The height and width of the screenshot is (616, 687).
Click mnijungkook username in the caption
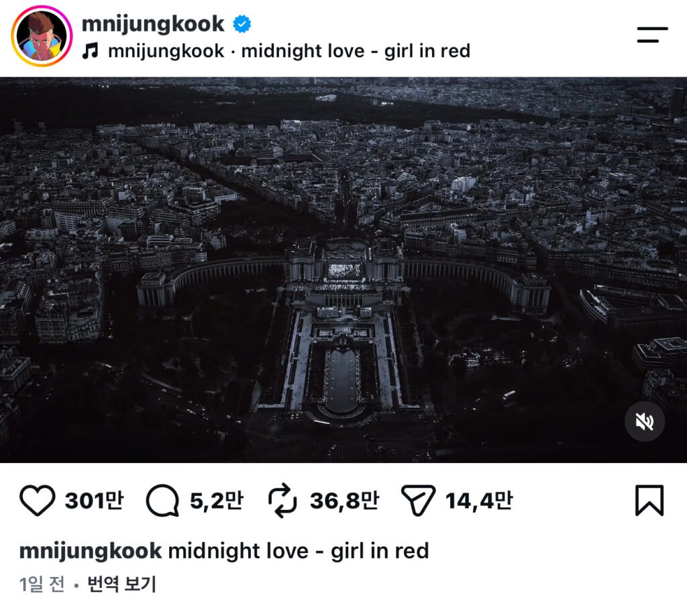(x=91, y=551)
